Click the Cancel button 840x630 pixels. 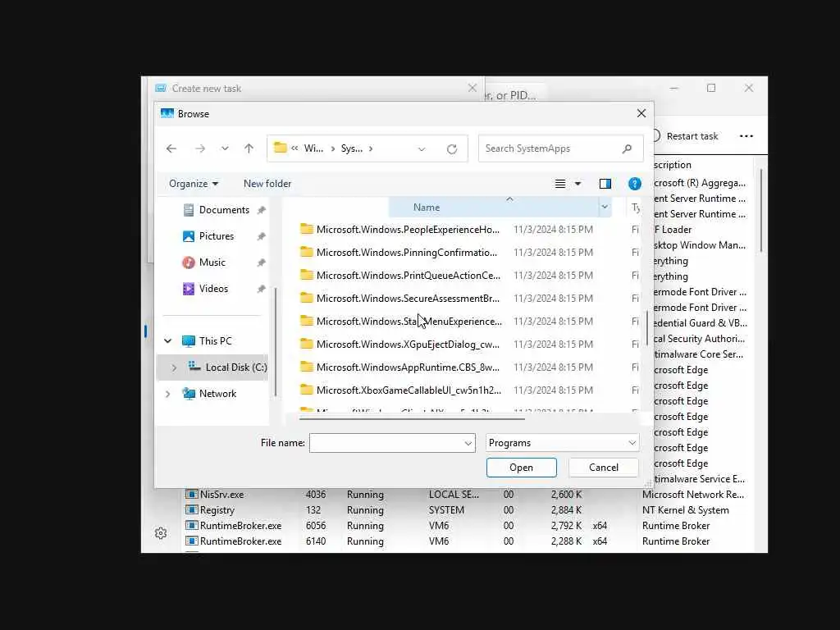(x=603, y=468)
